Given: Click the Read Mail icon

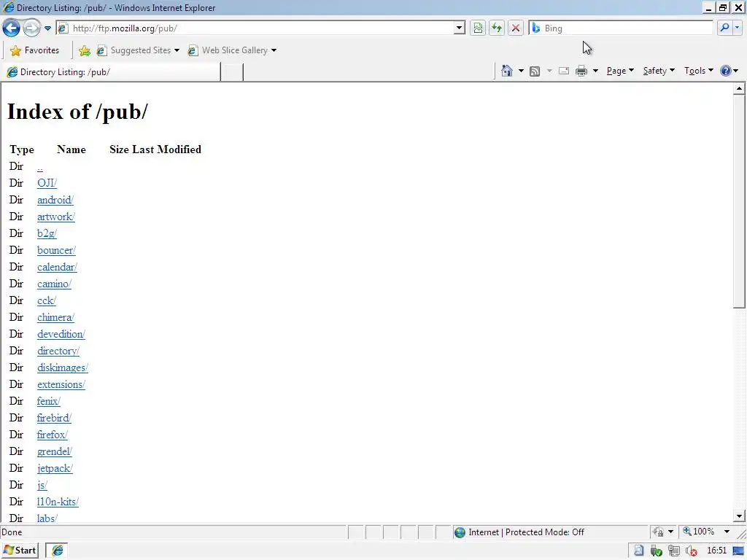Looking at the screenshot, I should (564, 71).
